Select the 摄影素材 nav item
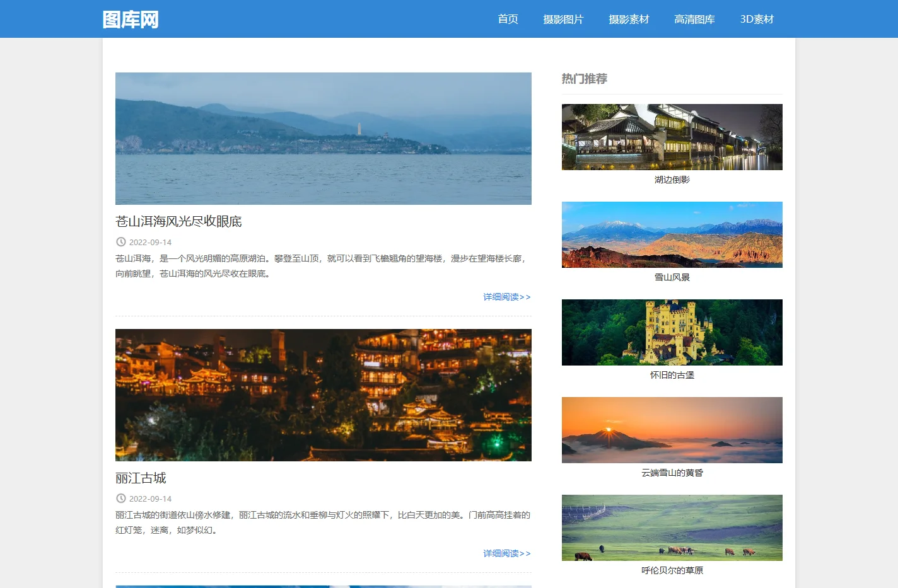This screenshot has width=898, height=588. pyautogui.click(x=629, y=19)
